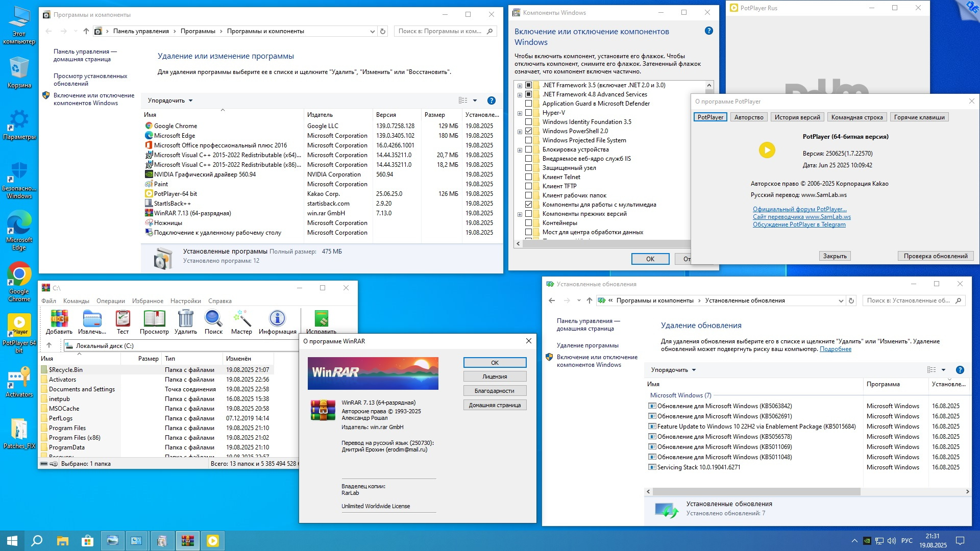
Task: Click WinRAR's Find (Поиск) magnifier icon
Action: 213,319
